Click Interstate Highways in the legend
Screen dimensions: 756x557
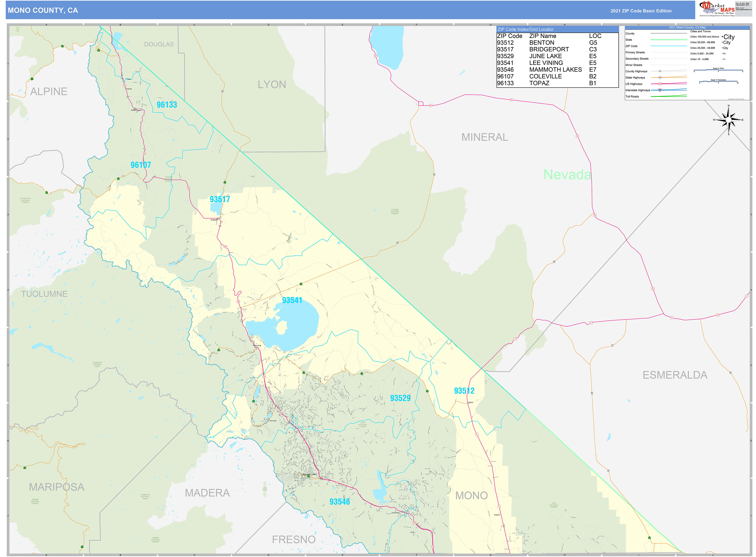(638, 90)
